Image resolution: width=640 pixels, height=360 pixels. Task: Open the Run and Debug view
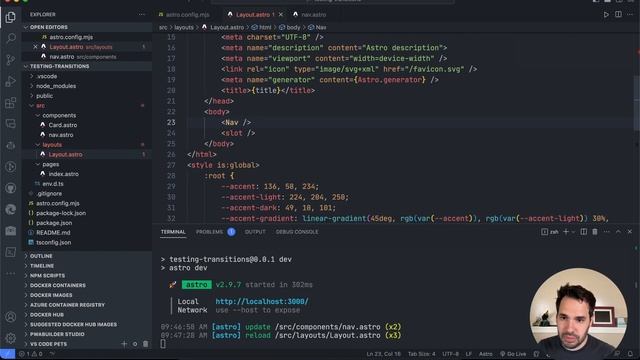coord(11,81)
